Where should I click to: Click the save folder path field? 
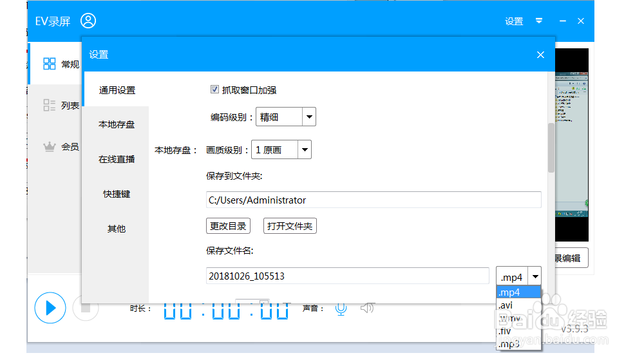pyautogui.click(x=374, y=200)
